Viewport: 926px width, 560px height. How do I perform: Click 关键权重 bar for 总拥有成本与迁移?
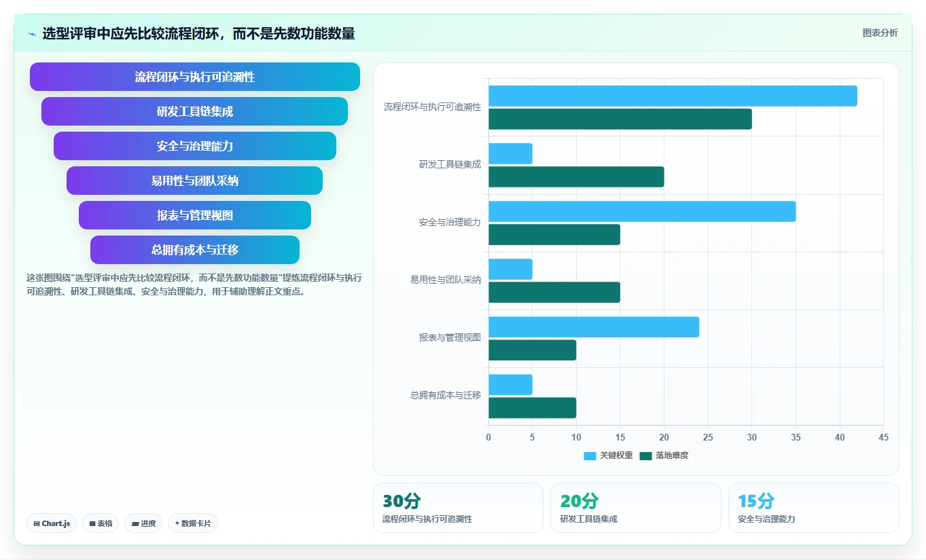(510, 384)
